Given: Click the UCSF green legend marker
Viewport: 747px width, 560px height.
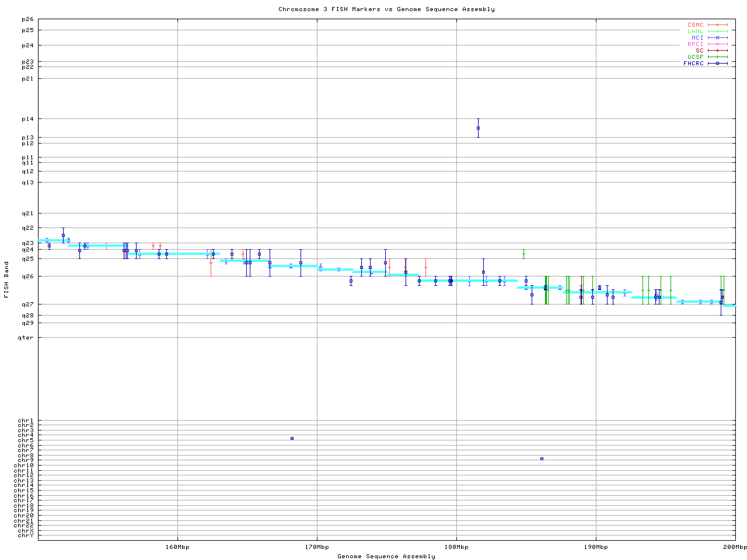Looking at the screenshot, I should click(717, 57).
